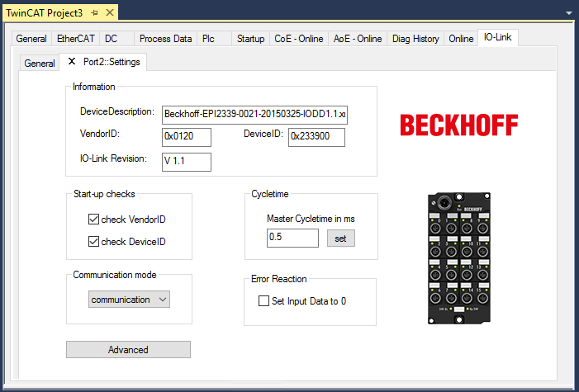Click the DeviceDescription: label

point(117,111)
